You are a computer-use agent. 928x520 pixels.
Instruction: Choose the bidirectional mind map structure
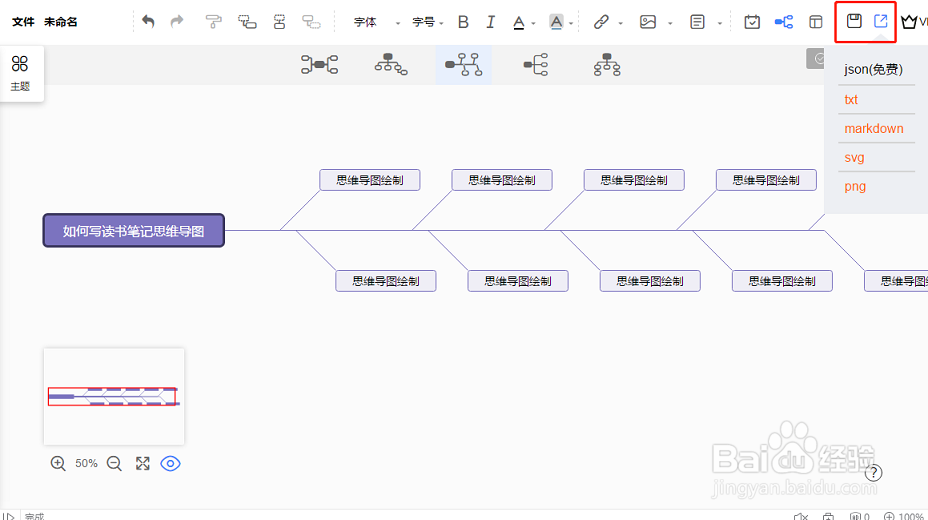click(x=320, y=64)
